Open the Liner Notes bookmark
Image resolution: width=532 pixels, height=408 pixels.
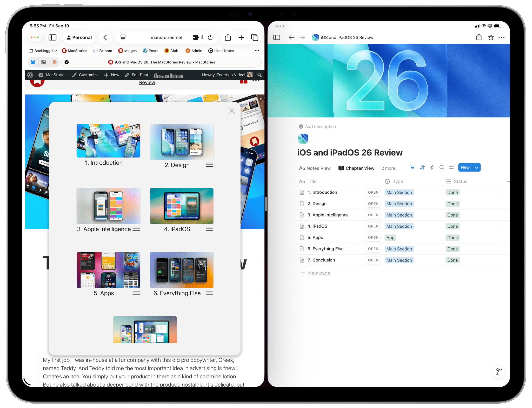click(x=221, y=51)
